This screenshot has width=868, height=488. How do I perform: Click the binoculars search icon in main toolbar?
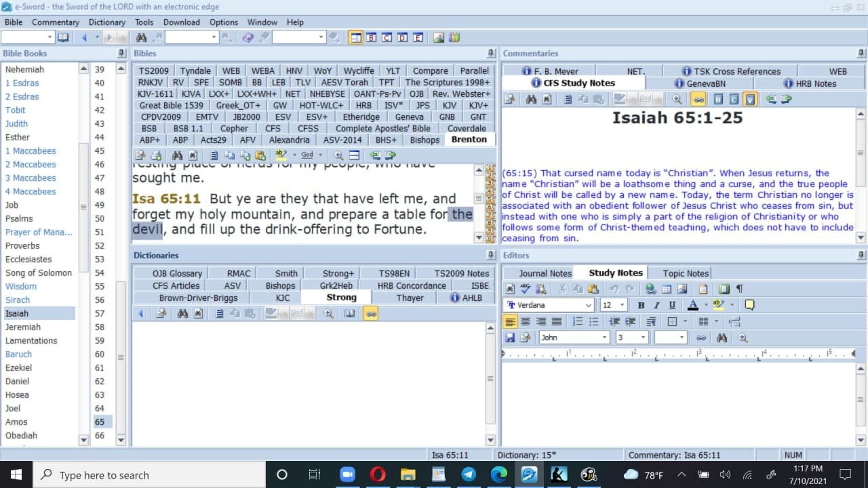click(x=141, y=38)
